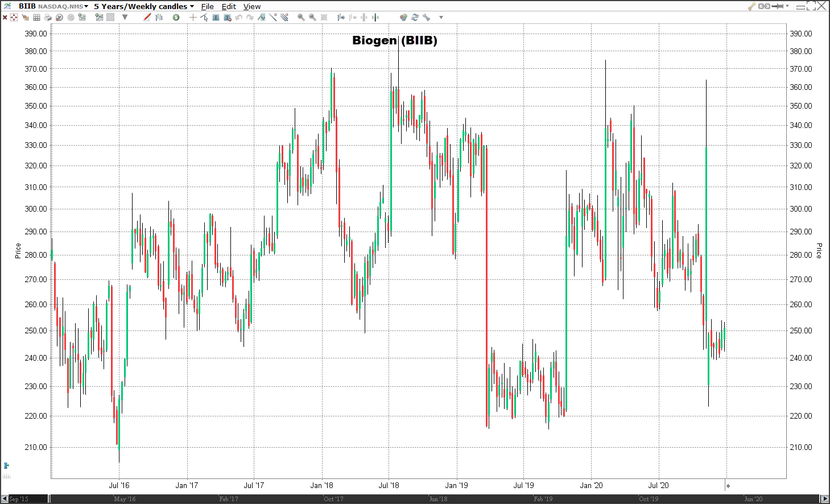Click the timeline scrollbar near Oct '17

point(333,499)
